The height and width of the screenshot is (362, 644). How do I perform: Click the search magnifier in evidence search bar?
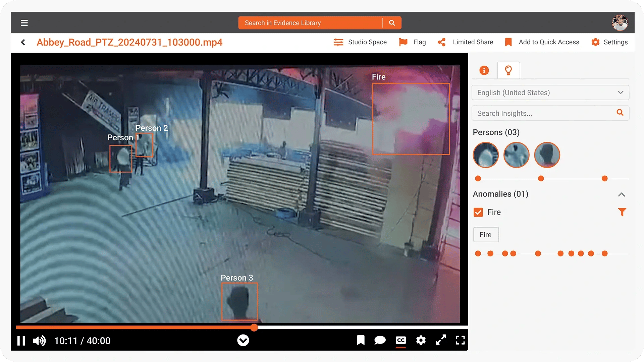point(392,23)
